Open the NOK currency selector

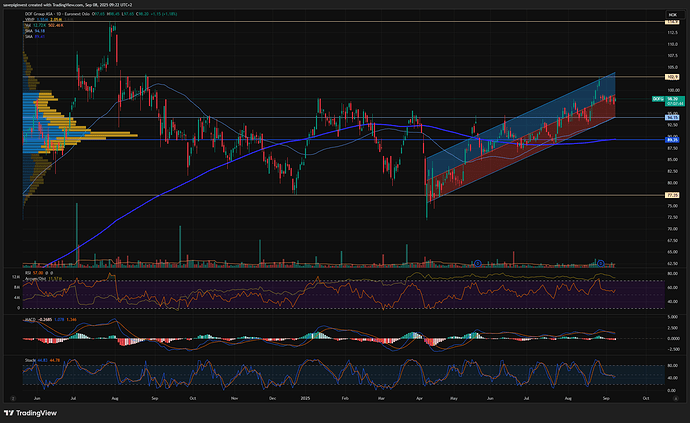pyautogui.click(x=672, y=13)
